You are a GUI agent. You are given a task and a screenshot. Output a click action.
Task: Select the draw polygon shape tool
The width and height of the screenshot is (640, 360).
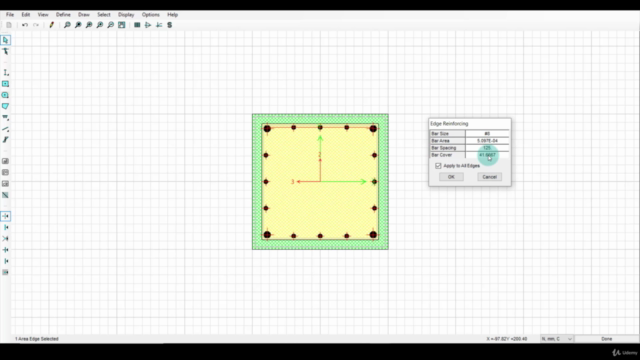(5, 106)
